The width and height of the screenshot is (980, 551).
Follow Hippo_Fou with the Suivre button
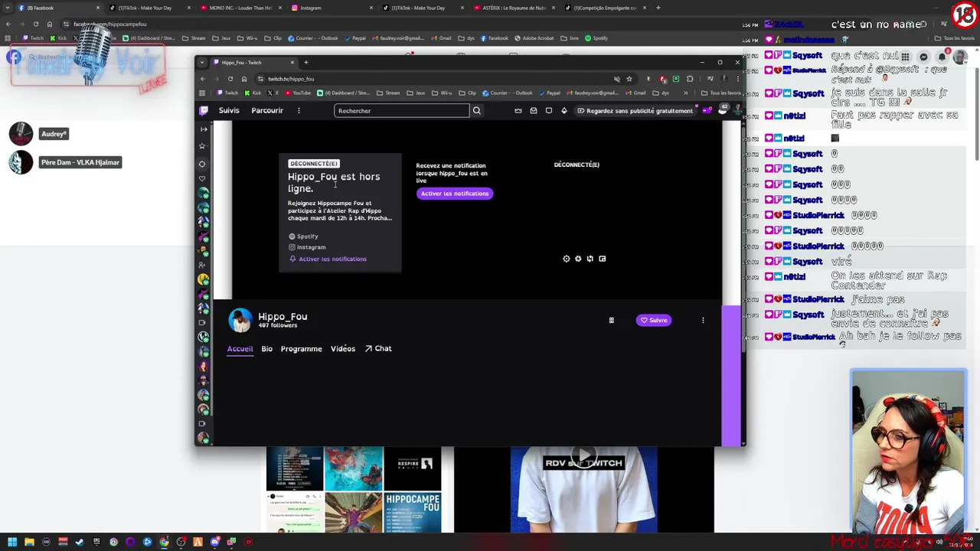tap(654, 320)
